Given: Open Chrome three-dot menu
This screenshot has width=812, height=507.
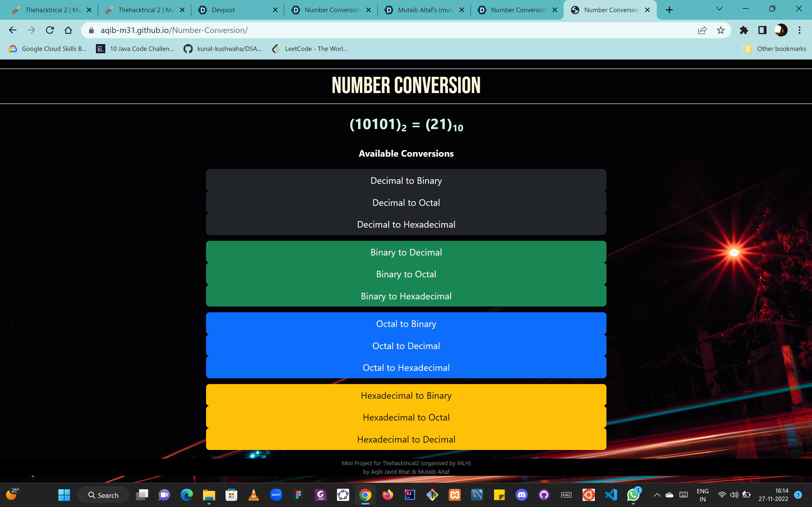Looking at the screenshot, I should (800, 30).
